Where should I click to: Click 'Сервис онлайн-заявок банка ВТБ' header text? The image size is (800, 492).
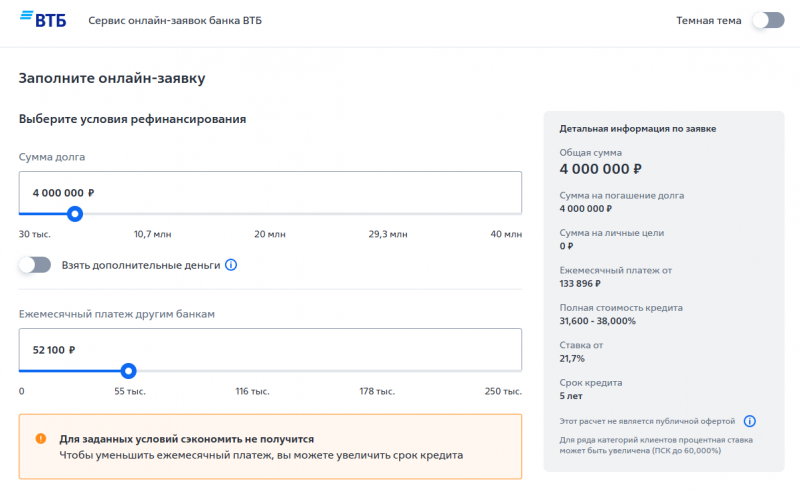[175, 21]
